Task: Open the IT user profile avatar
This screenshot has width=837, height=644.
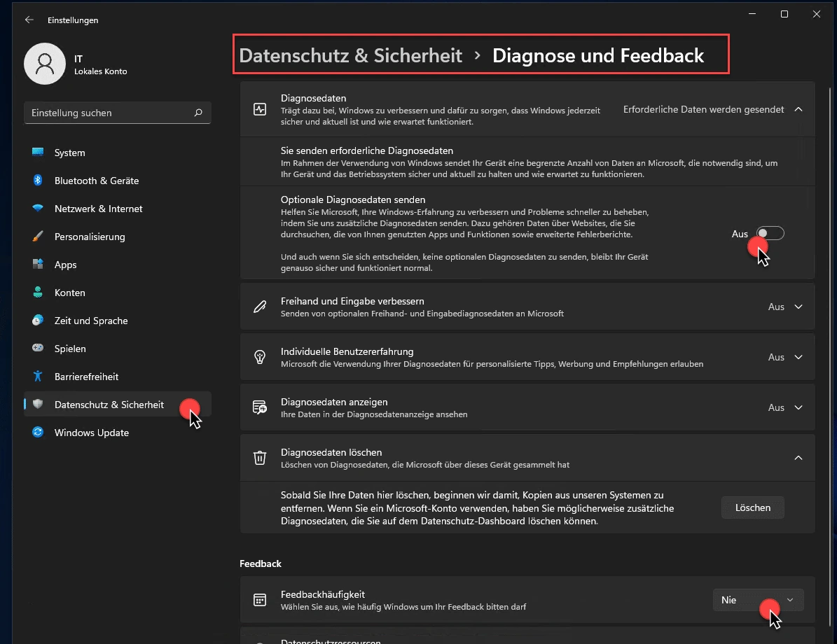Action: point(45,64)
